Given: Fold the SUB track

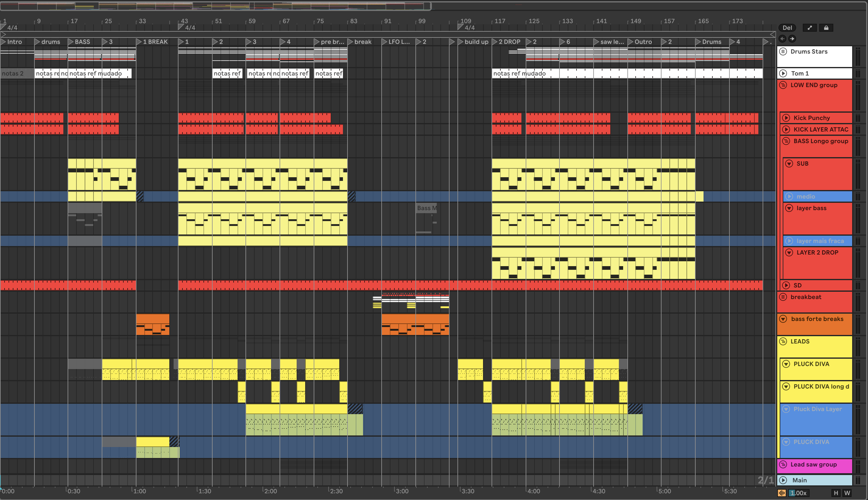Looking at the screenshot, I should pos(789,164).
